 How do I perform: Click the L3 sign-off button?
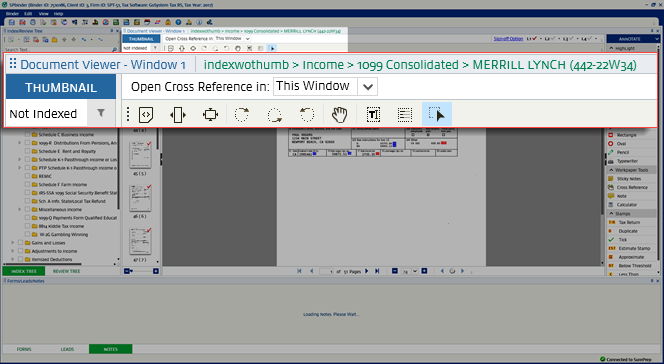point(568,39)
